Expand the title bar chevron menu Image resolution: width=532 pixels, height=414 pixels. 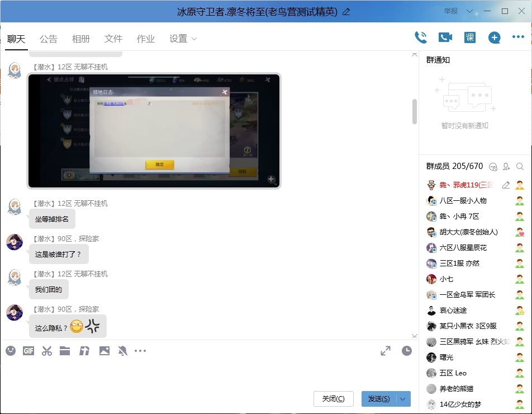click(469, 11)
